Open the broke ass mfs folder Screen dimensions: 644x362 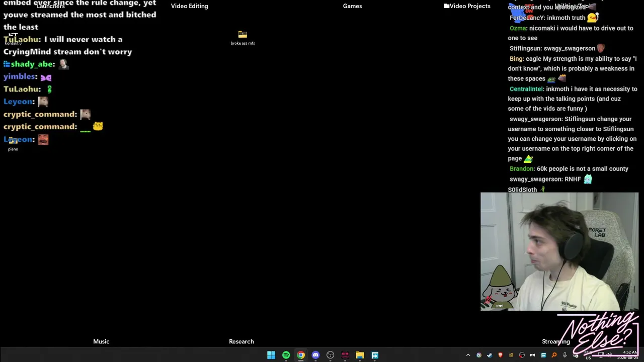click(x=243, y=38)
